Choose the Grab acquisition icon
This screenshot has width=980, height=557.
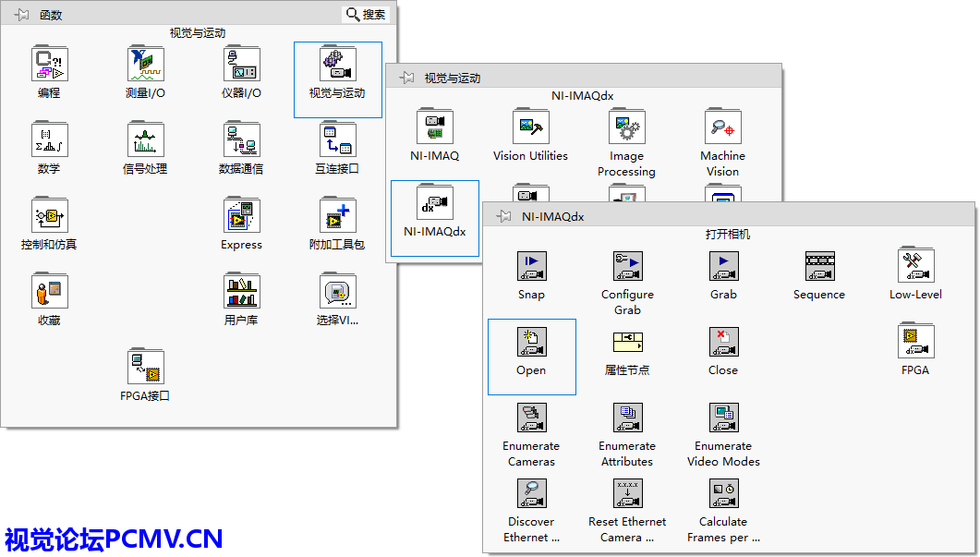tap(723, 267)
